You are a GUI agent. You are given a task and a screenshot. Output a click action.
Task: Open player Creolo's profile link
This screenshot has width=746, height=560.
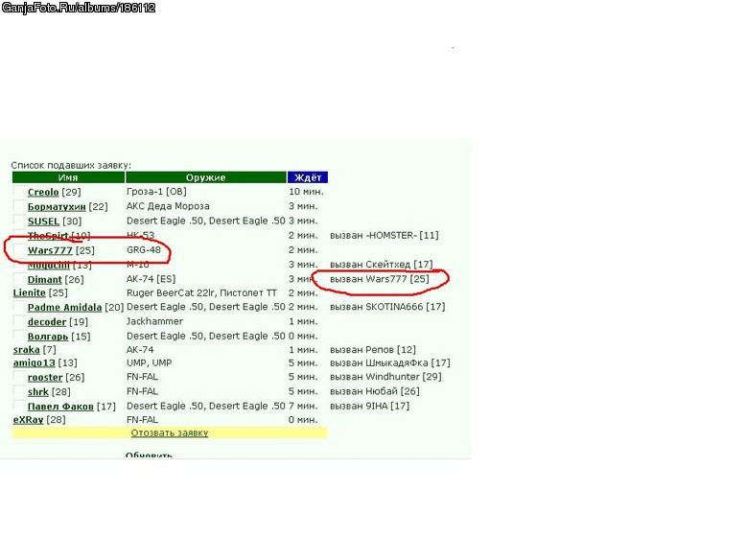[43, 192]
